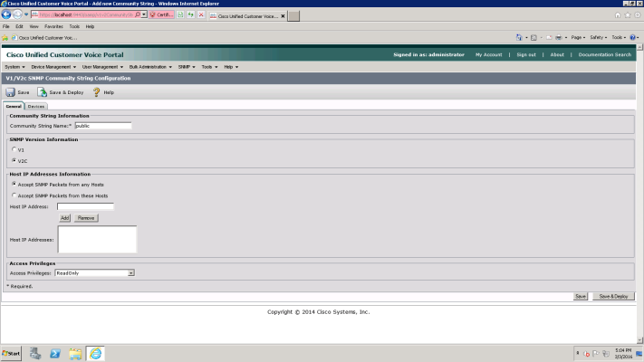Click the Save disk icon in toolbar
644x362 pixels.
coord(10,92)
